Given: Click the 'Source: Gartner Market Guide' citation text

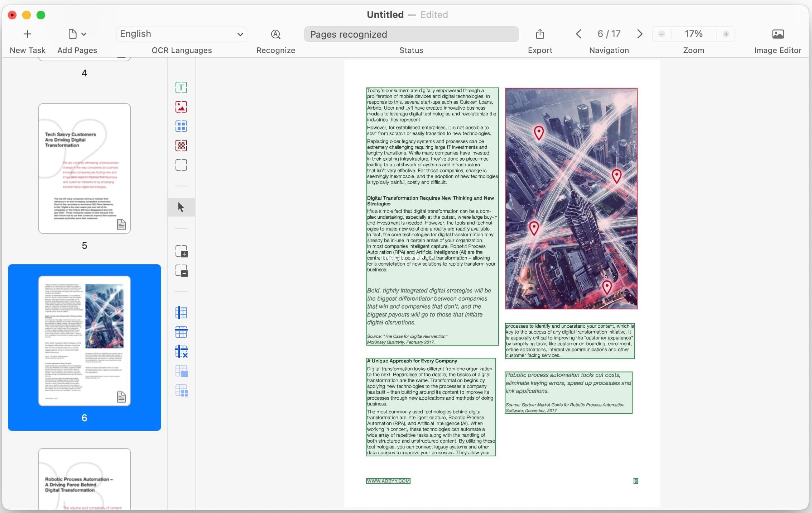Looking at the screenshot, I should (565, 408).
